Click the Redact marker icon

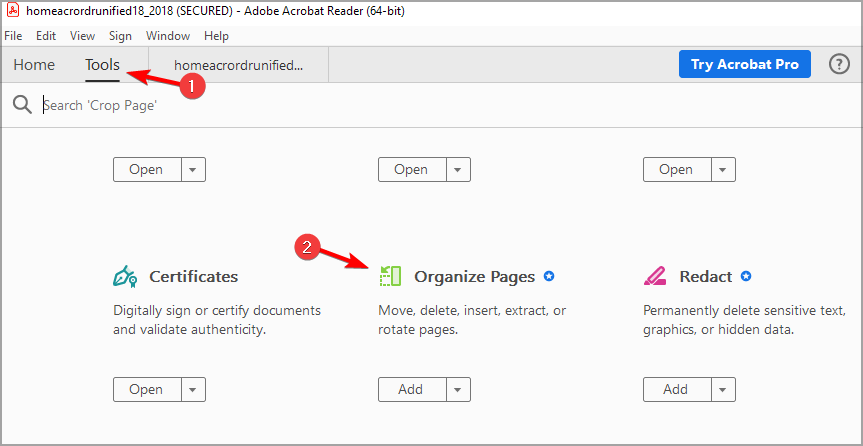pyautogui.click(x=655, y=276)
